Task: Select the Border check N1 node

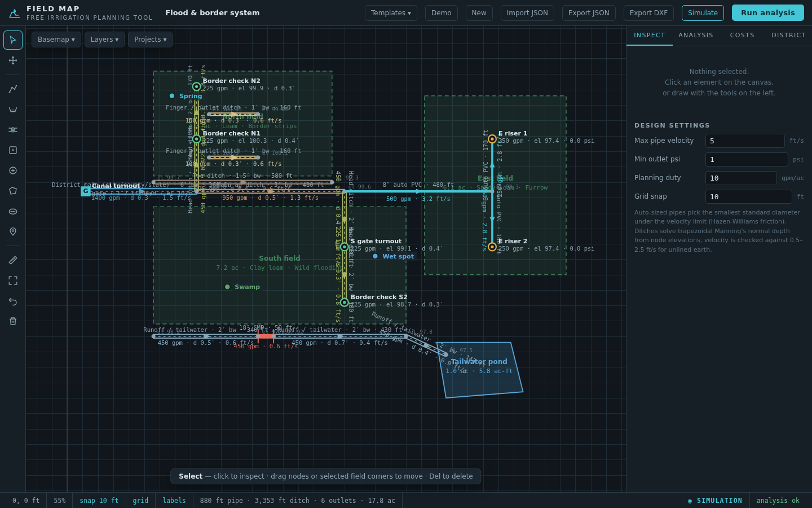Action: click(x=196, y=139)
